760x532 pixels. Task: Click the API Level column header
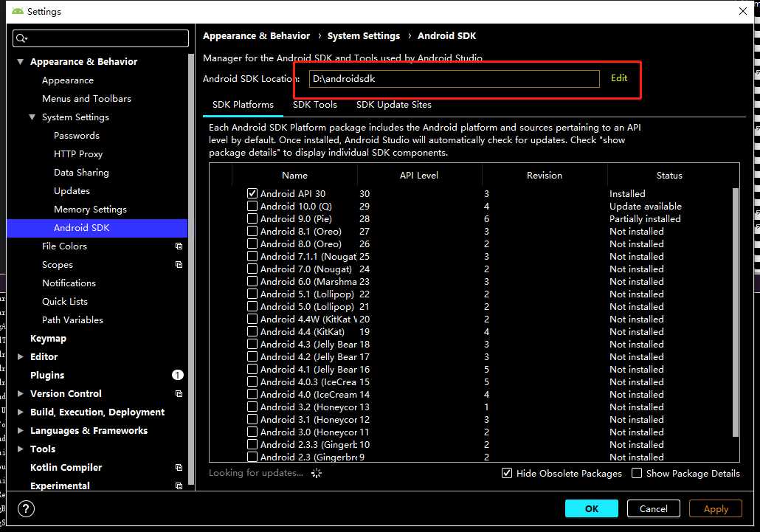tap(419, 176)
